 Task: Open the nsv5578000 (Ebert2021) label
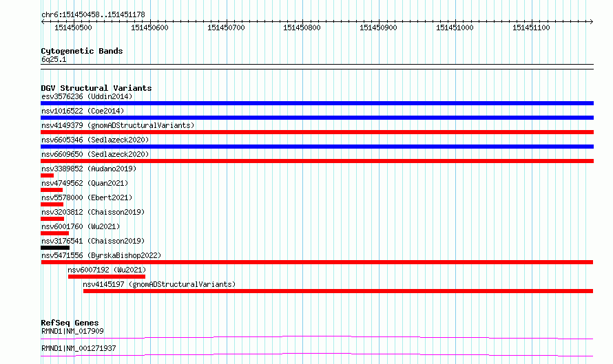tap(87, 197)
